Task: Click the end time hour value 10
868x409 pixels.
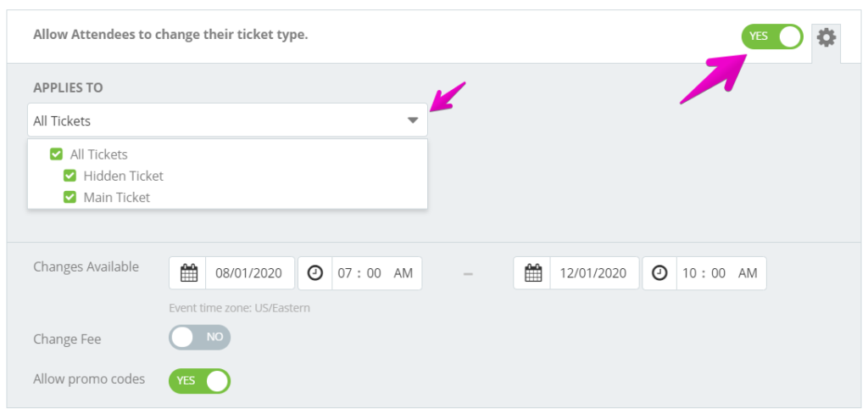Action: tap(690, 273)
